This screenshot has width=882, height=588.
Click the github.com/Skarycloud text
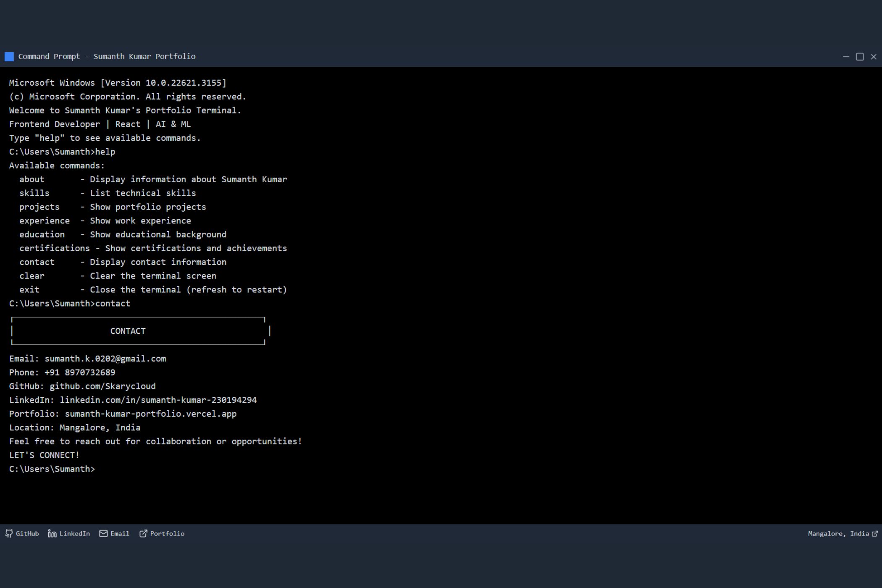click(102, 386)
